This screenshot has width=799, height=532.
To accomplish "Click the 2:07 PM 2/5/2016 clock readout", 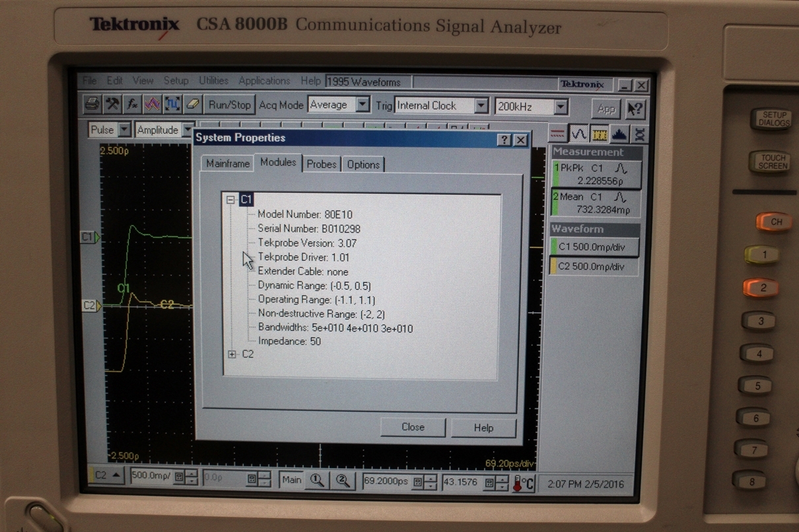I will (x=586, y=484).
